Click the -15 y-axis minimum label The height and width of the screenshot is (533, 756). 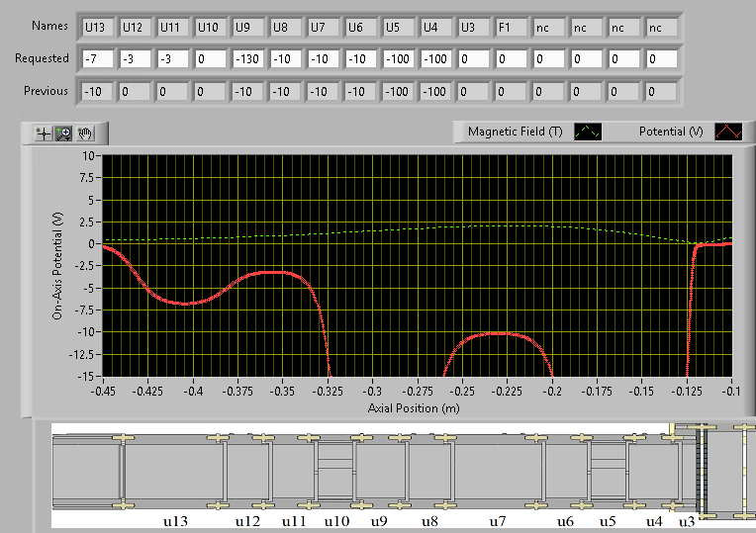click(85, 377)
